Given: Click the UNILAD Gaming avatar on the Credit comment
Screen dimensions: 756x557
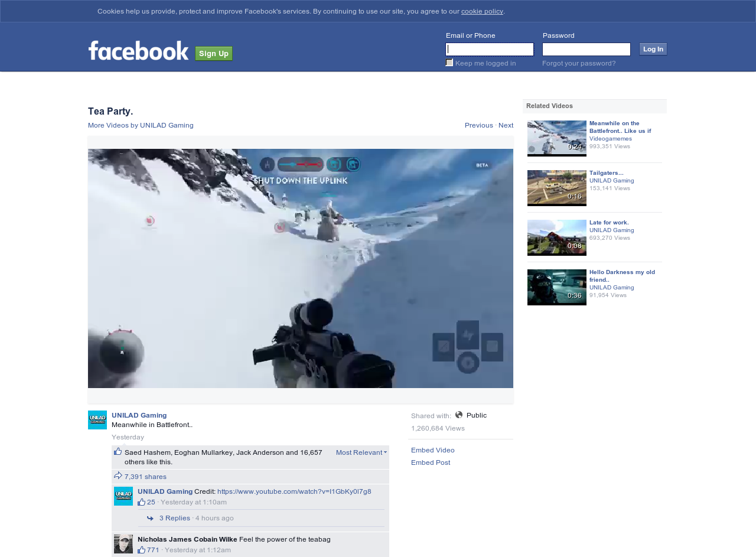Looking at the screenshot, I should point(123,496).
